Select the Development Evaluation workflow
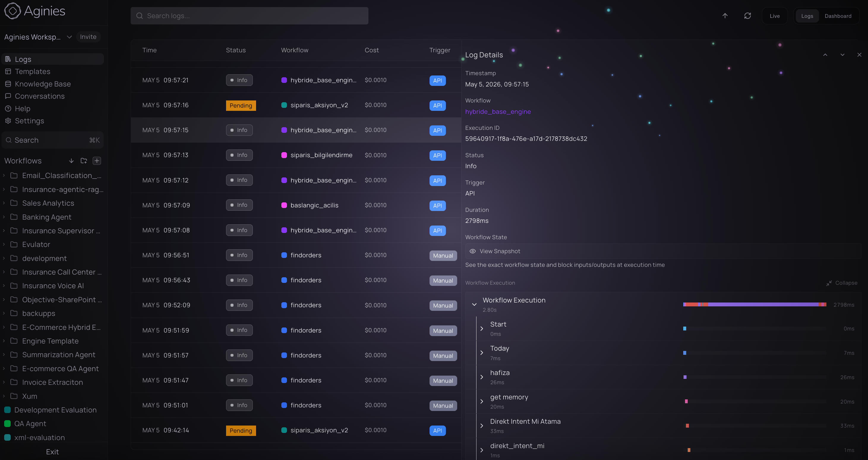This screenshot has width=868, height=460. (53, 410)
